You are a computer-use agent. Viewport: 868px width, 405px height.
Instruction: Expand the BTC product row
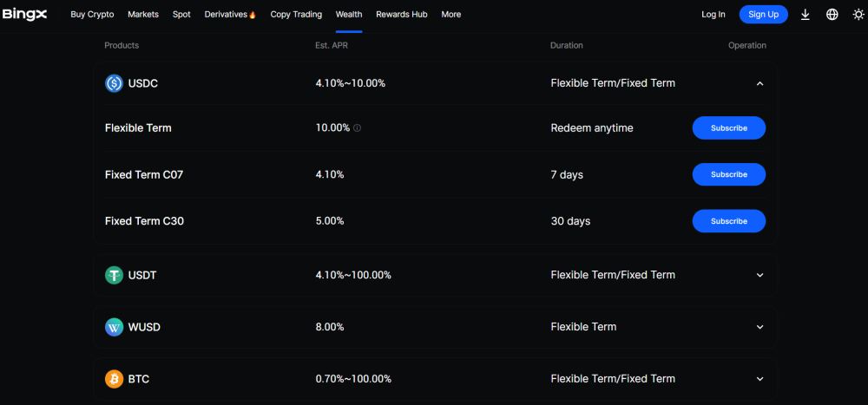click(x=759, y=379)
